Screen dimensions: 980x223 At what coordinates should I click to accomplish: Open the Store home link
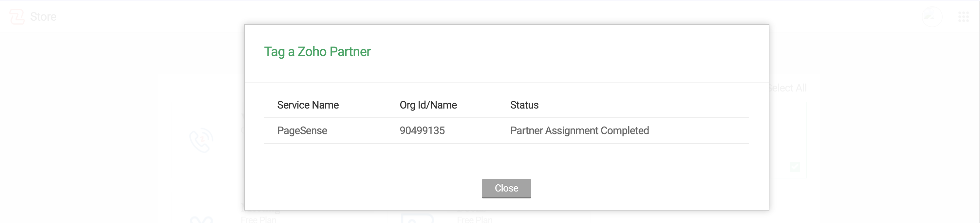click(x=43, y=17)
